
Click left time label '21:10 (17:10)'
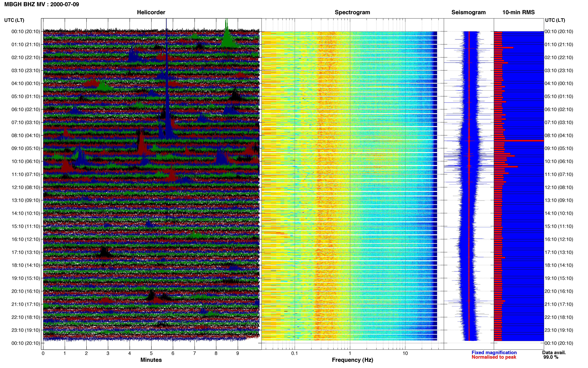pyautogui.click(x=26, y=304)
